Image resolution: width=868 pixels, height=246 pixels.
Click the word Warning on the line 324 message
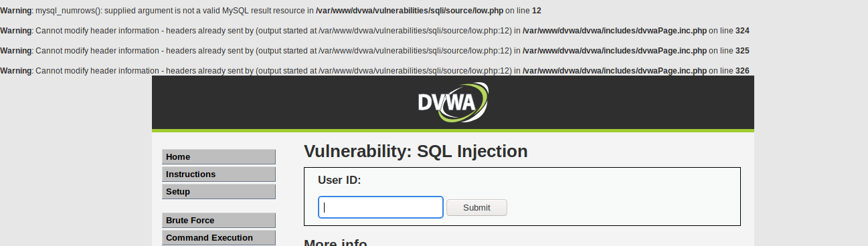pos(15,31)
